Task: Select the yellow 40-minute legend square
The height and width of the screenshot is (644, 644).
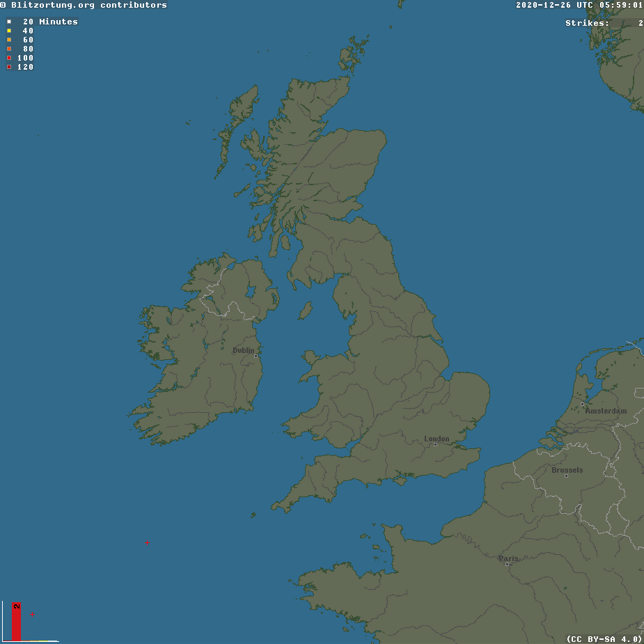Action: (x=9, y=31)
